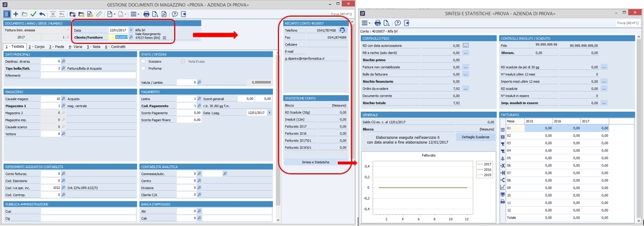The height and width of the screenshot is (226, 644).
Task: Click the print preview icon in Gestione Documenti toolbar
Action: tap(155, 14)
